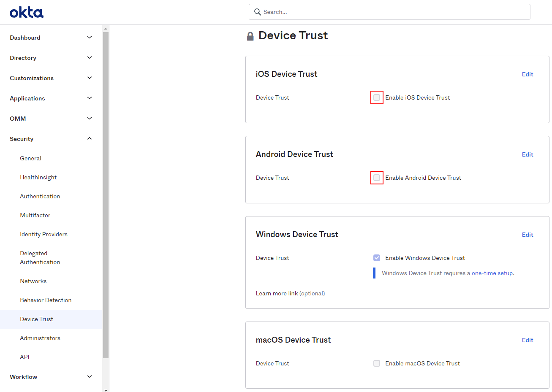Enable iOS Device Trust checkbox

coord(377,97)
